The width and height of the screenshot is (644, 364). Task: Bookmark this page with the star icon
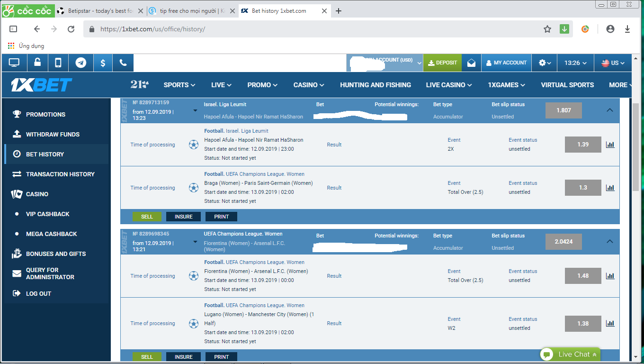click(x=547, y=29)
